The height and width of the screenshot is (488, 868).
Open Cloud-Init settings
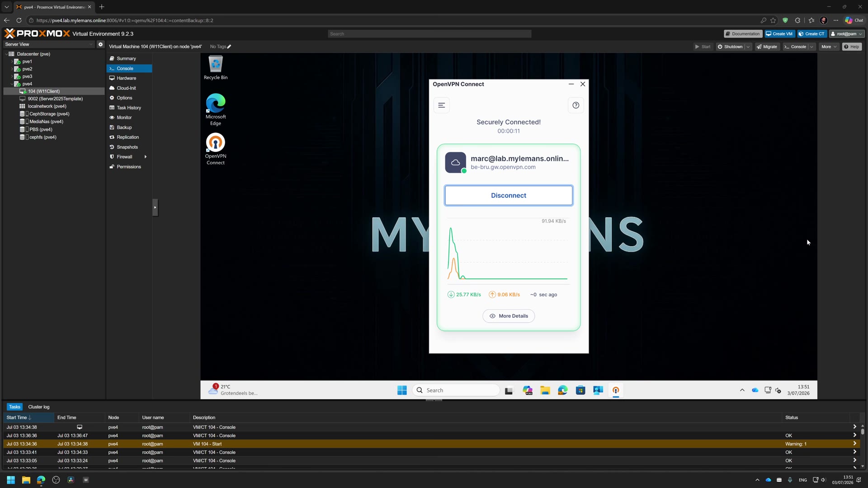(129, 88)
